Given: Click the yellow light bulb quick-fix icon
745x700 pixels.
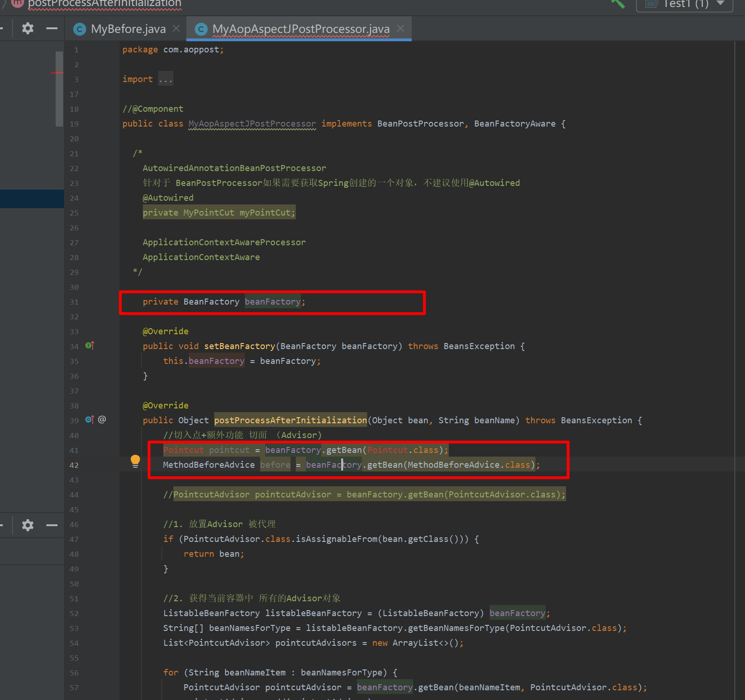Looking at the screenshot, I should (x=135, y=461).
